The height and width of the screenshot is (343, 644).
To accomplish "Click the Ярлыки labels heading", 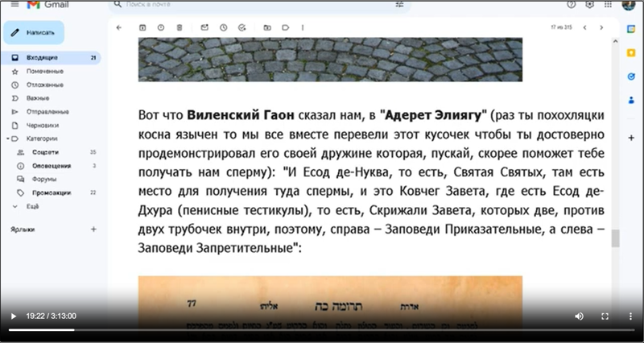I will [23, 229].
